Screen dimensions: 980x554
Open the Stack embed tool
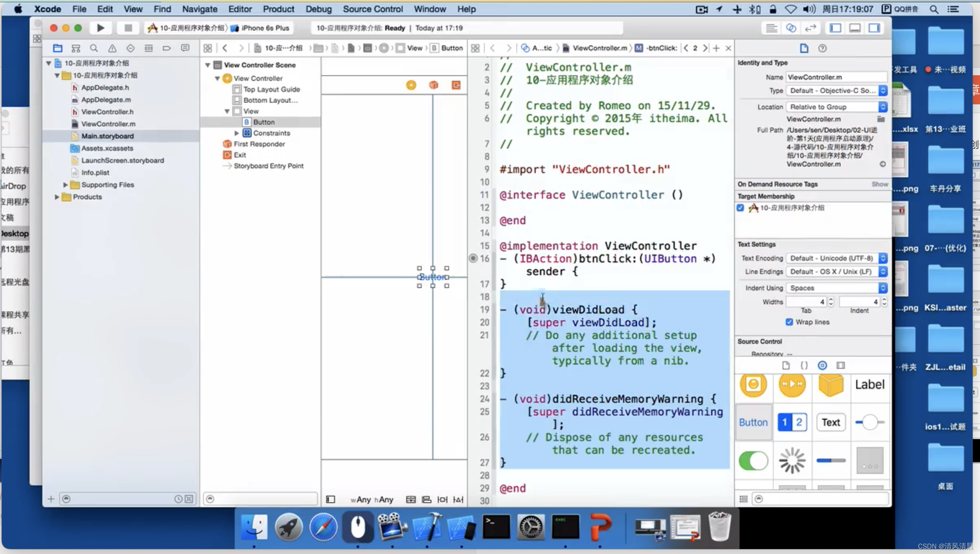point(411,499)
